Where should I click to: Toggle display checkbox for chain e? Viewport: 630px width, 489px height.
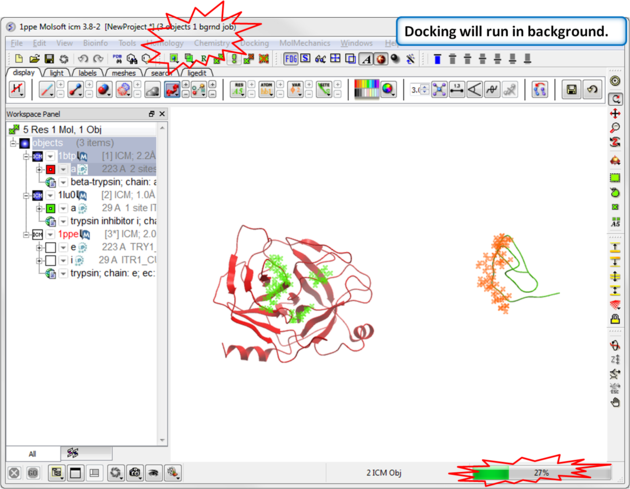click(50, 247)
